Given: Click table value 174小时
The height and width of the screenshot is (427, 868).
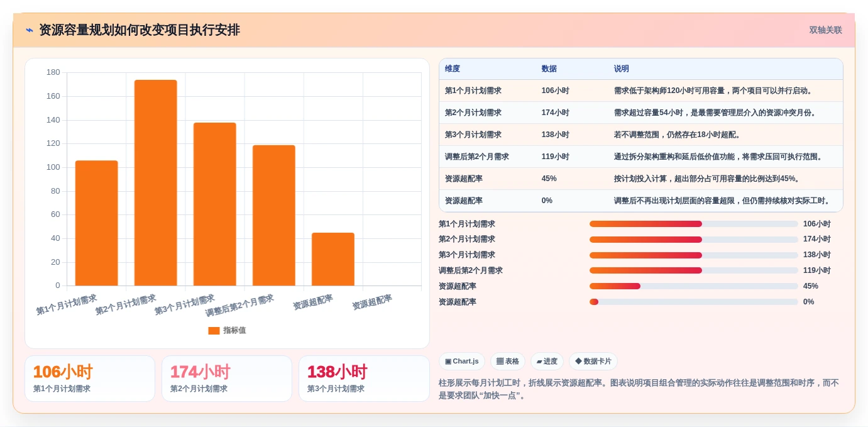Looking at the screenshot, I should [556, 113].
